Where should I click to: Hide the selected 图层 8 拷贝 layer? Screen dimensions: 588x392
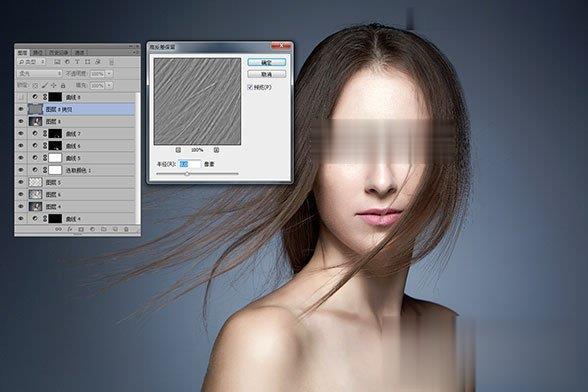click(21, 109)
